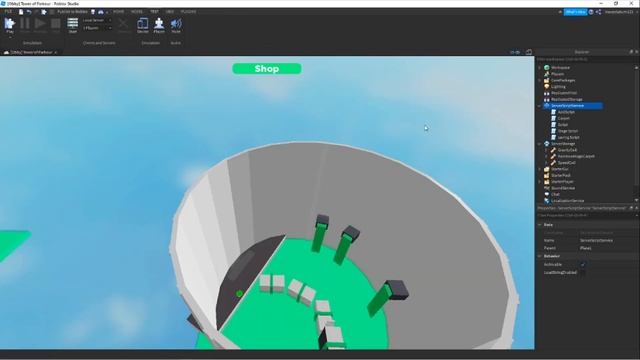Viewport: 640px width, 360px height.
Task: Click the Start server icon
Action: pos(73,23)
